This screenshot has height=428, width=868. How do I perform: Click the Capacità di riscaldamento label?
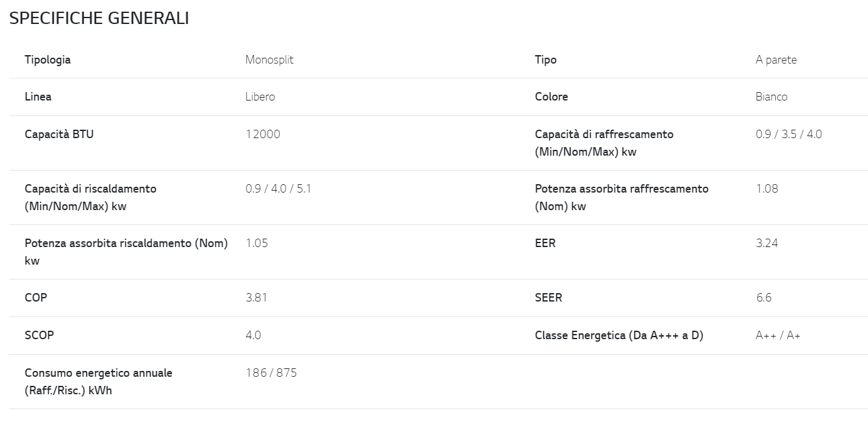click(90, 198)
